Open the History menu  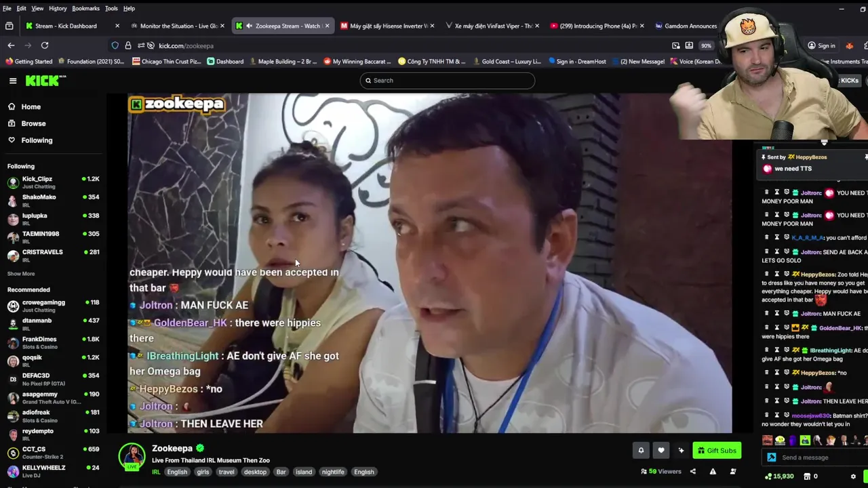tap(58, 8)
